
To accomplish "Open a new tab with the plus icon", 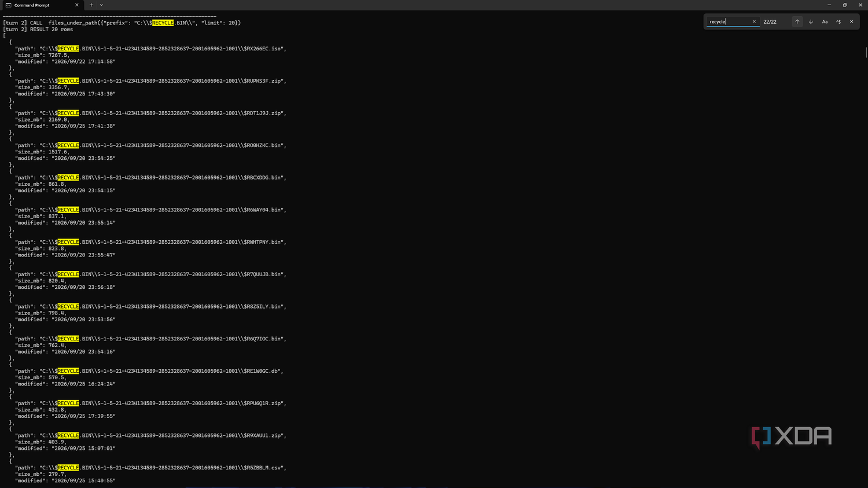I will click(91, 5).
